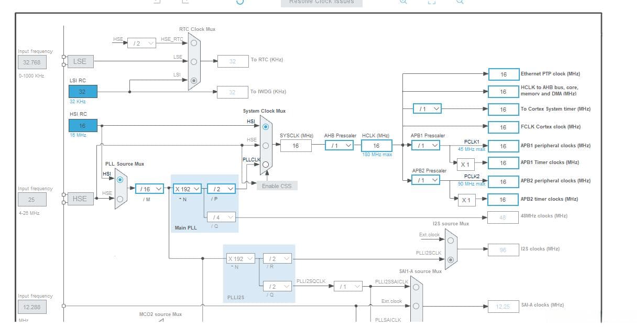The height and width of the screenshot is (327, 644).
Task: Click the HSE oscillator block
Action: pyautogui.click(x=80, y=199)
